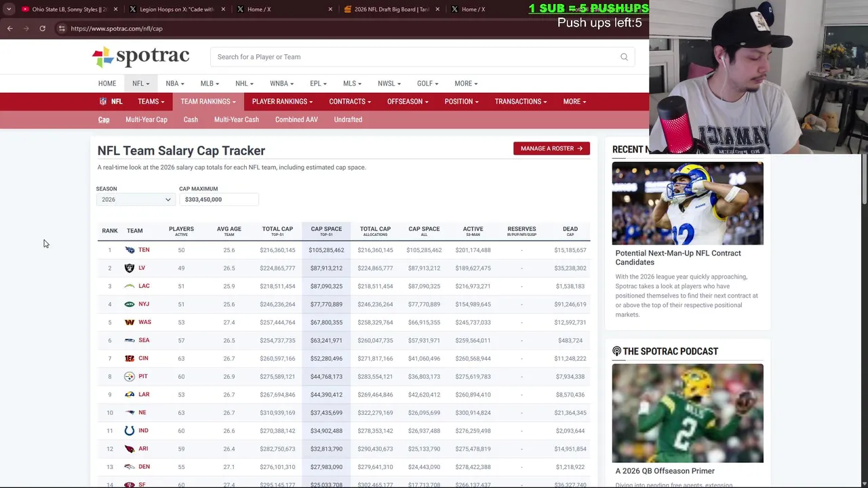Switch to Multi-Year Cash tab
Screen dimensions: 868x488
[x=237, y=120]
